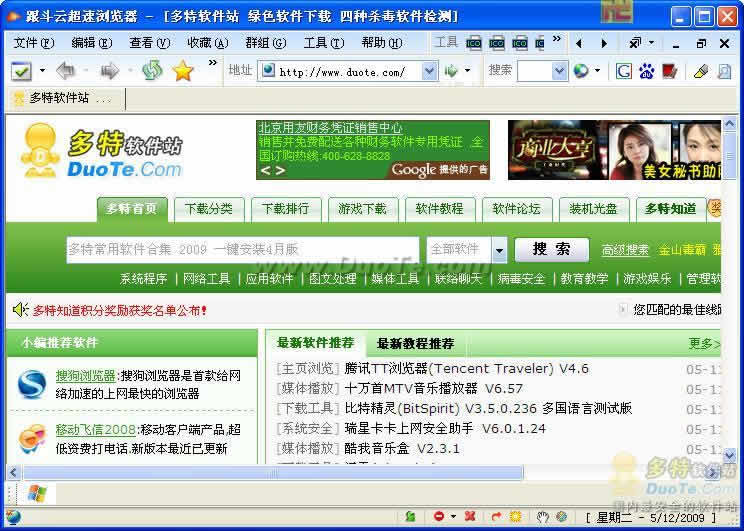
Task: Switch to 最新教程推荐 tab
Action: [x=415, y=344]
